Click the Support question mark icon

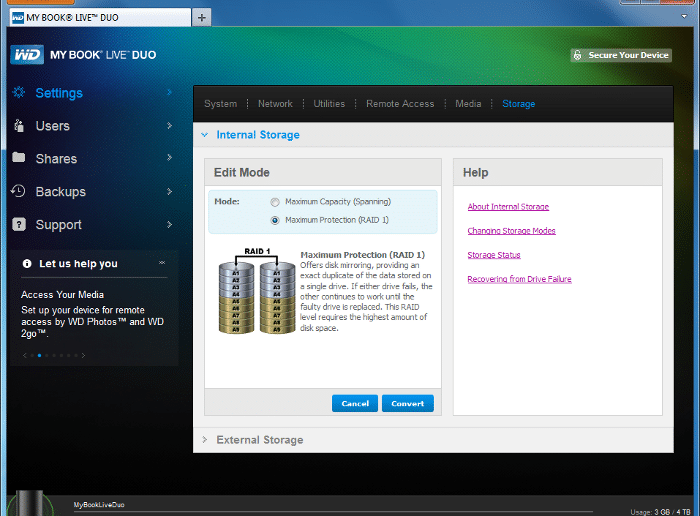pyautogui.click(x=19, y=224)
